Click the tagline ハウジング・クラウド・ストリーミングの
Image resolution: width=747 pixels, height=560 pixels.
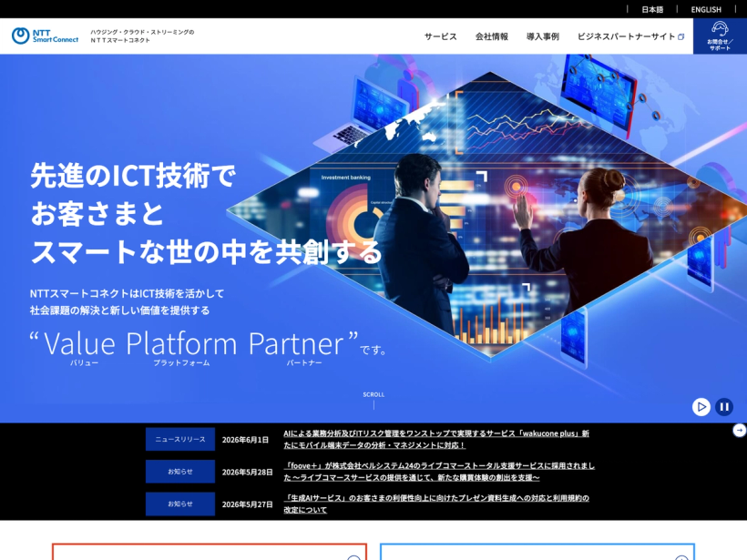[142, 32]
